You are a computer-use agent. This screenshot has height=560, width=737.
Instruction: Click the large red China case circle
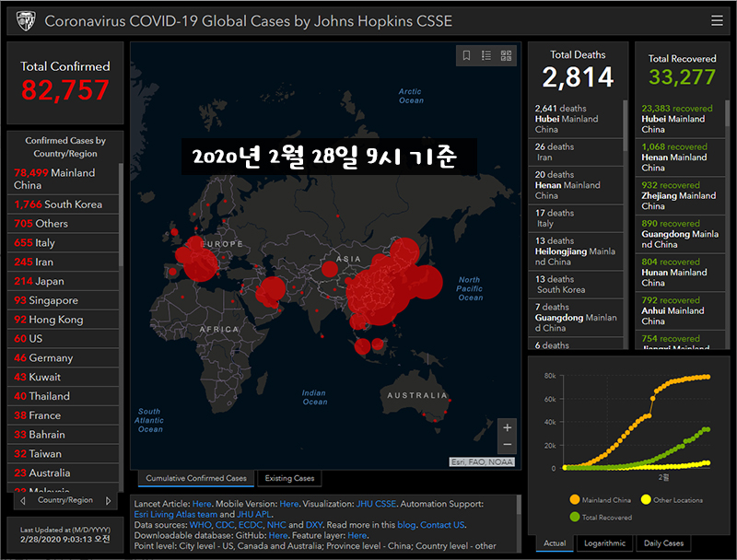(379, 294)
